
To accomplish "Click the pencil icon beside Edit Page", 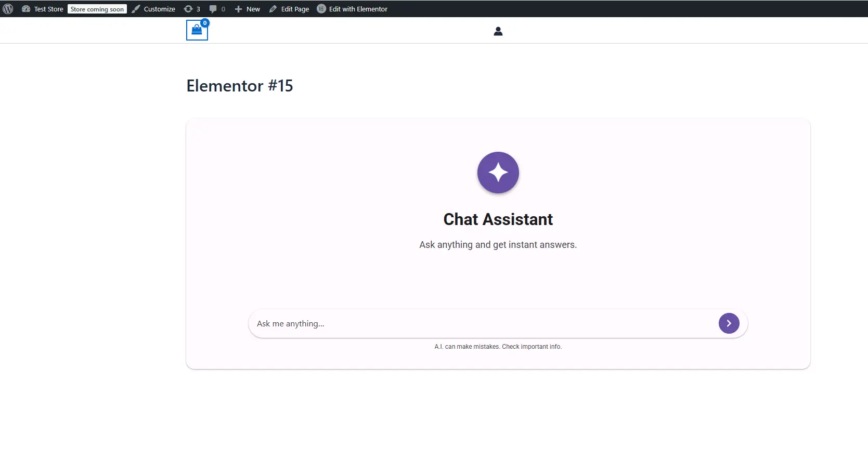I will click(x=273, y=9).
